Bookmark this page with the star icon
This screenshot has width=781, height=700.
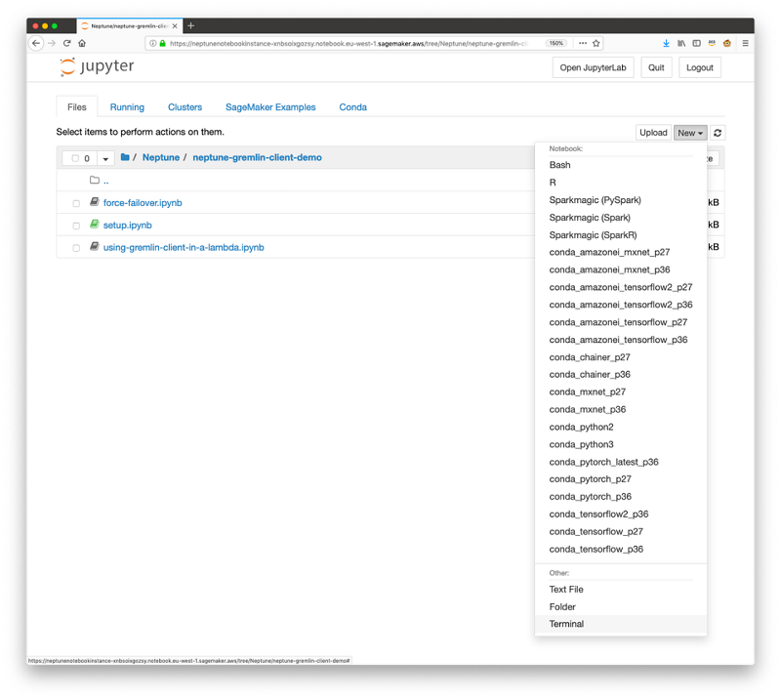click(x=596, y=43)
